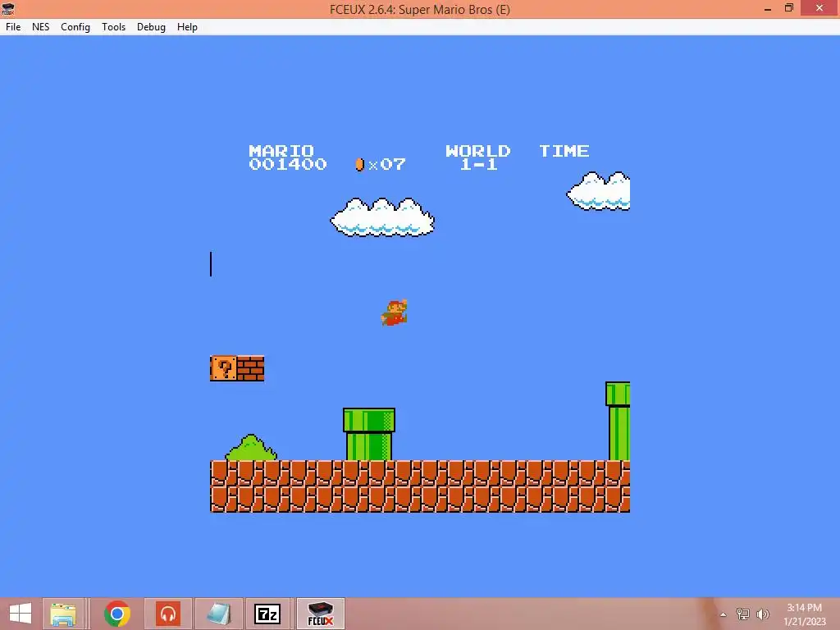Select the FCEUX taskbar button
This screenshot has height=630, width=840.
[321, 614]
